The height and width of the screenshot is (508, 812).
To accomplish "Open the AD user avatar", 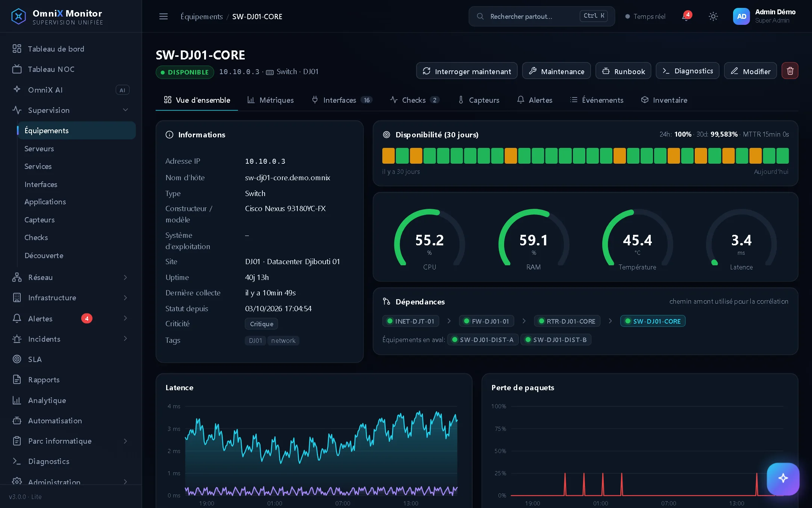I will [x=741, y=17].
